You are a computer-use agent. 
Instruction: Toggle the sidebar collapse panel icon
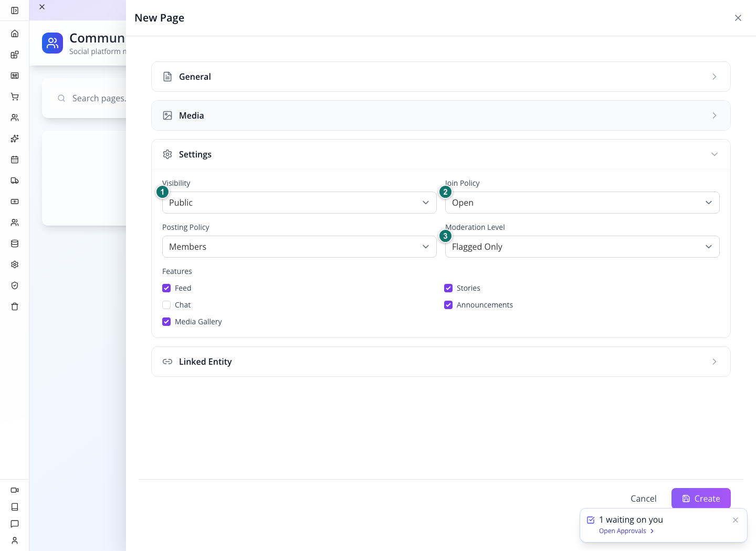(x=15, y=10)
